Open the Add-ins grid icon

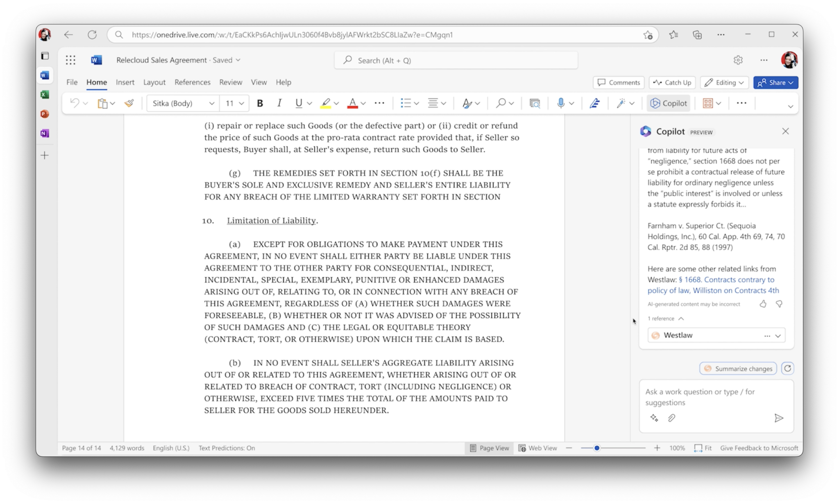click(707, 103)
